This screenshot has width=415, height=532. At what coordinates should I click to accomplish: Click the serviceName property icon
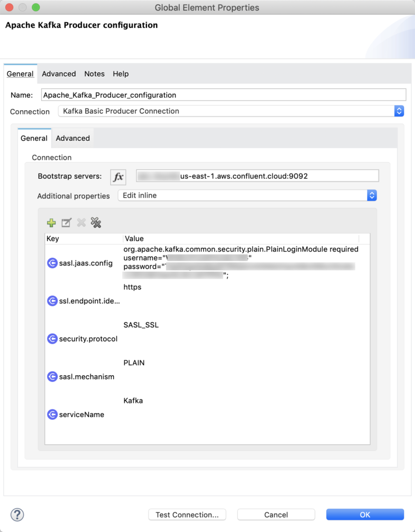click(x=52, y=415)
